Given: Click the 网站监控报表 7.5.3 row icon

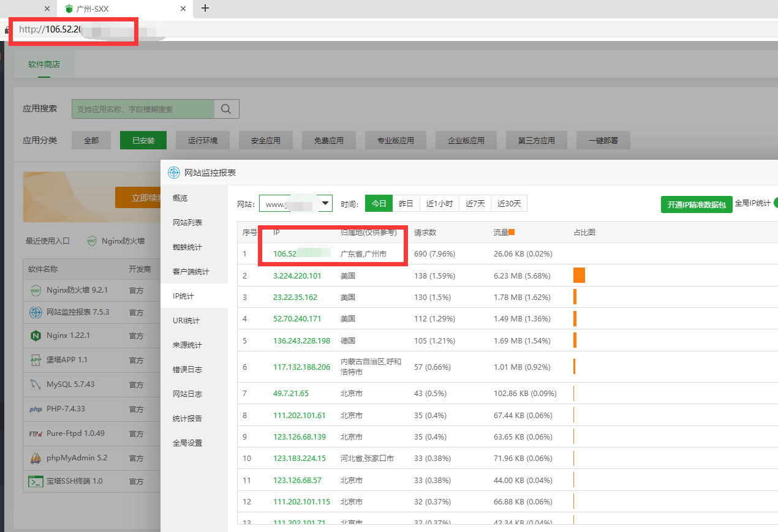Looking at the screenshot, I should coord(36,312).
